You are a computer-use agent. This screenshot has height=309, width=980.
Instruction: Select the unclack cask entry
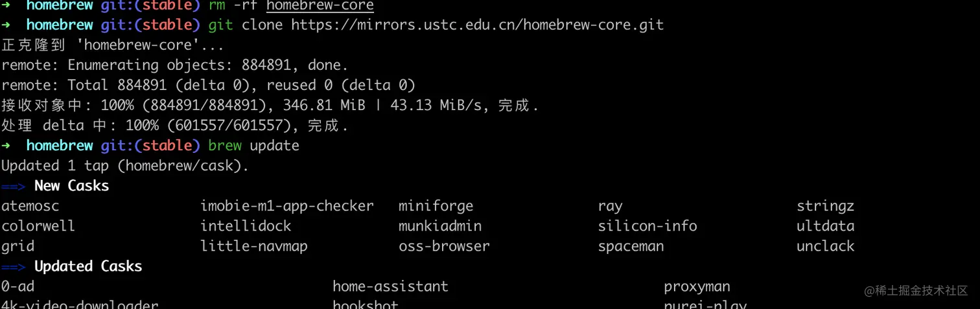(825, 246)
